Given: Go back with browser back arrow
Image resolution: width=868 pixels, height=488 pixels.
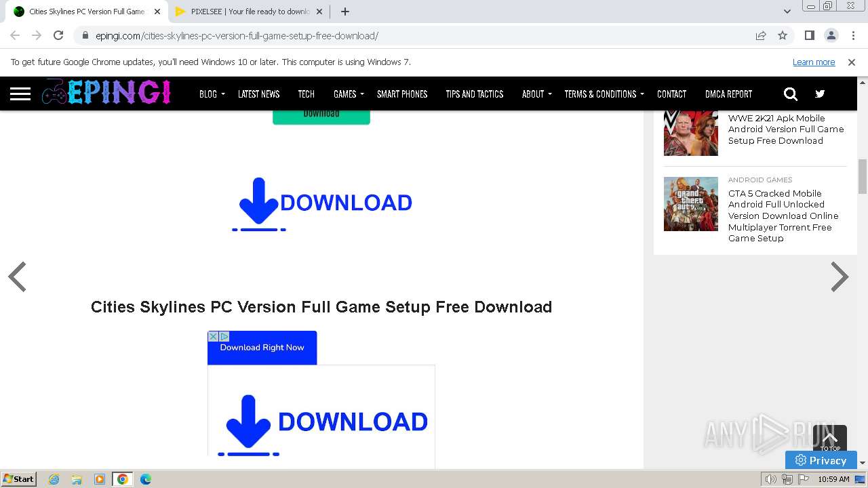Looking at the screenshot, I should [x=15, y=35].
